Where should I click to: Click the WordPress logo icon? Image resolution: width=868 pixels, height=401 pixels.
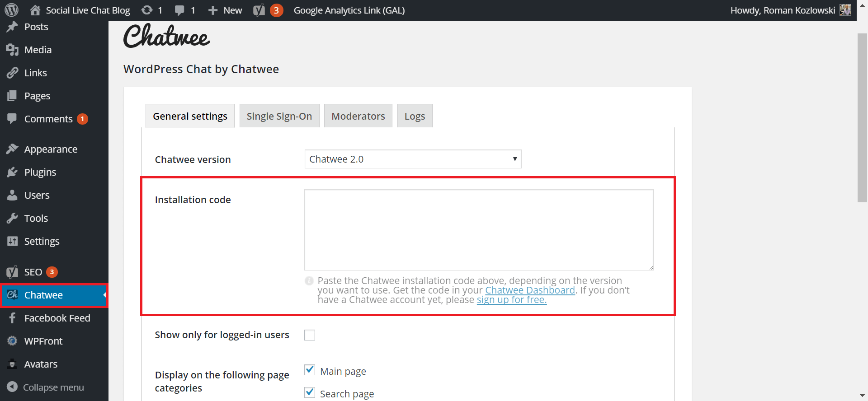pyautogui.click(x=11, y=10)
